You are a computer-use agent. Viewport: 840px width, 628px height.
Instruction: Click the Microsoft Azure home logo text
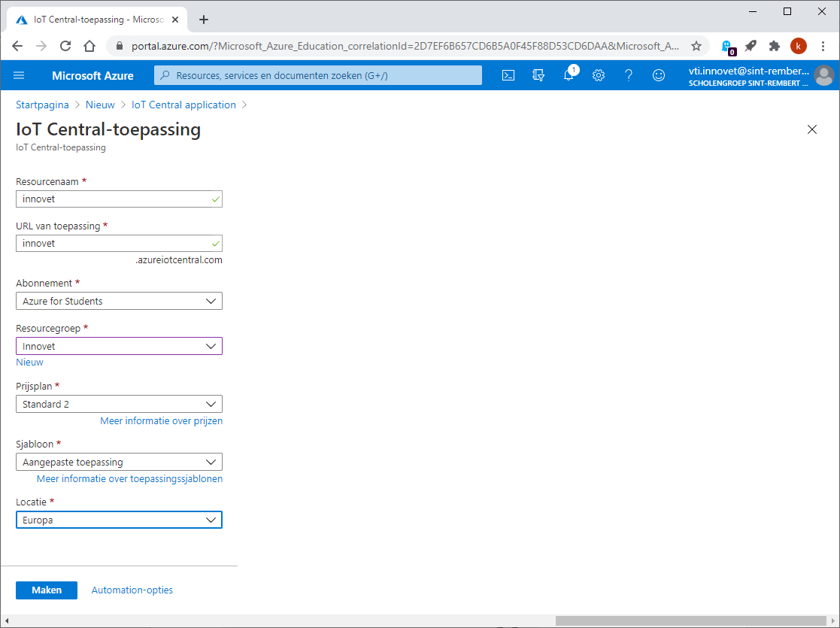(92, 75)
